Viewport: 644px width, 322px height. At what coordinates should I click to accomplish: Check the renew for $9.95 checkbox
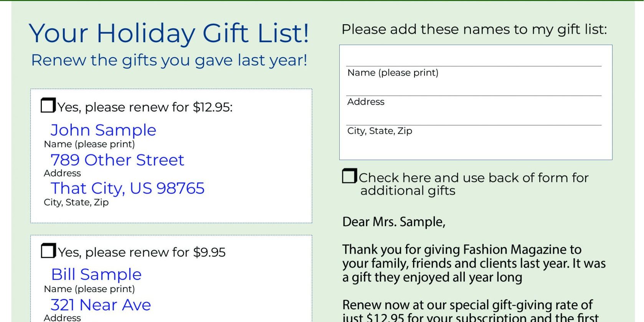pyautogui.click(x=48, y=251)
